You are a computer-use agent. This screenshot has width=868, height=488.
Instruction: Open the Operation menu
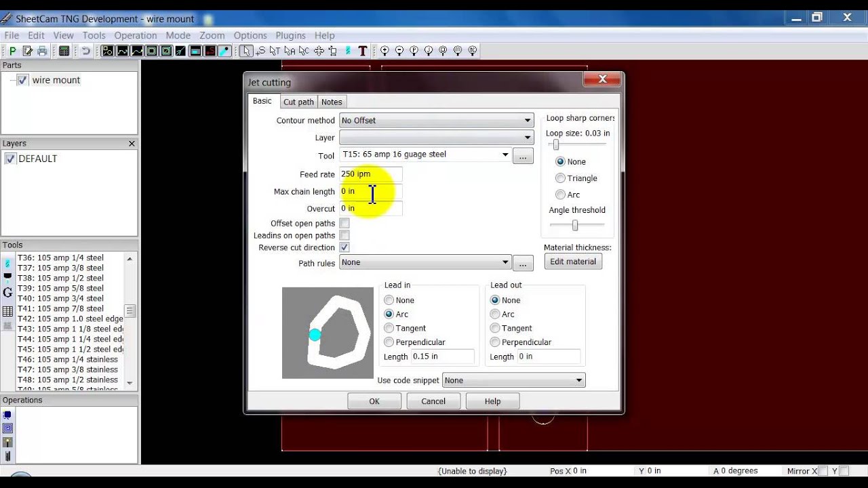pos(135,35)
